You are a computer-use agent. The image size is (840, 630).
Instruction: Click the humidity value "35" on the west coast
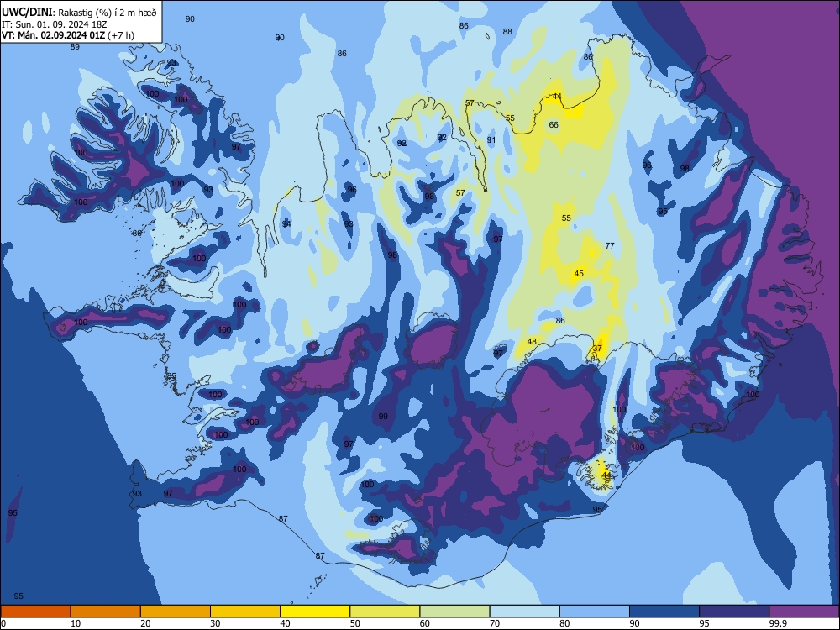171,376
